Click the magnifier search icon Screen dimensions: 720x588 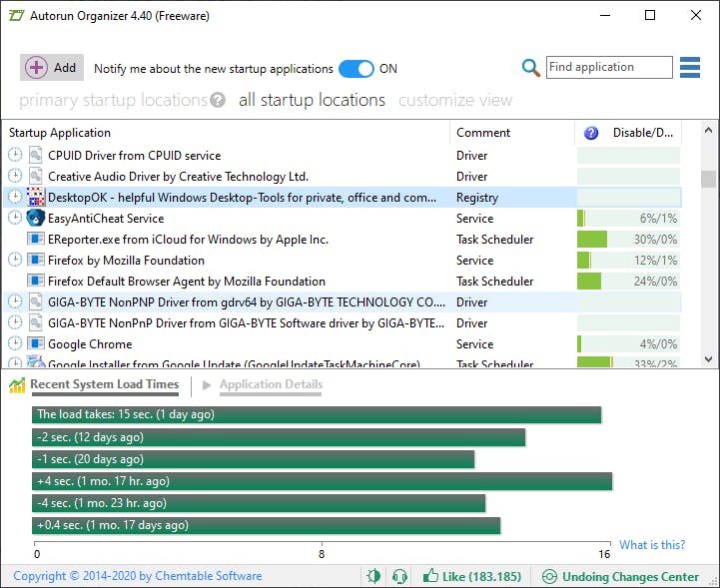(x=531, y=68)
